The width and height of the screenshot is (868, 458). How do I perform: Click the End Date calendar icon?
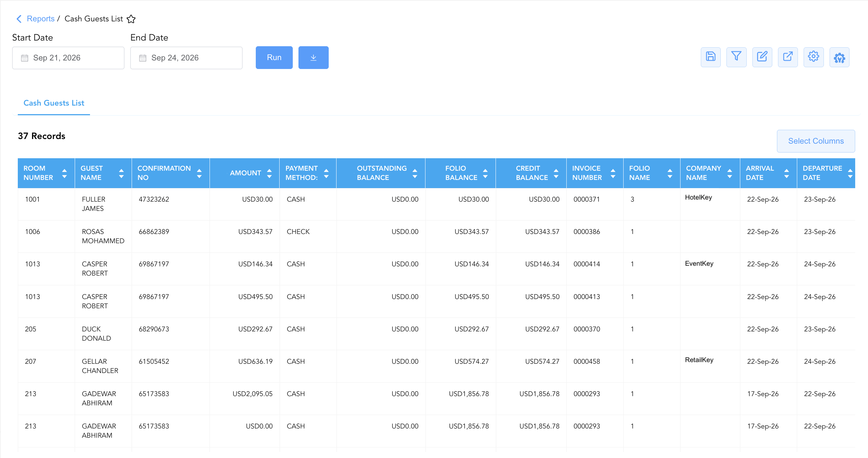click(143, 58)
